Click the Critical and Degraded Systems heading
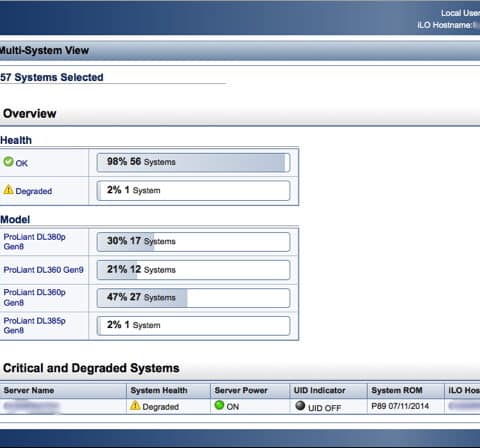The width and height of the screenshot is (480, 448). 91,368
